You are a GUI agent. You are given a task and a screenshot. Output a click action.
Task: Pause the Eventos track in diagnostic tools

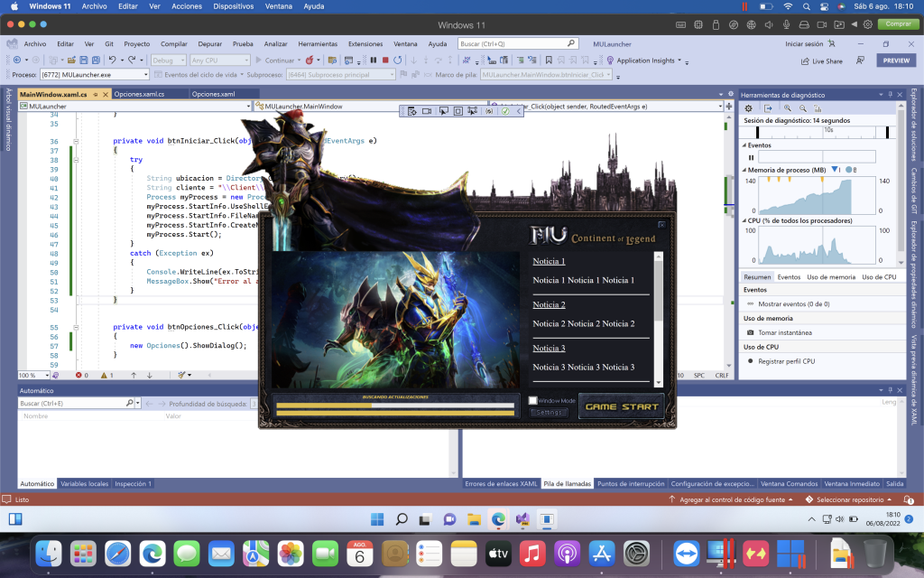tap(751, 157)
